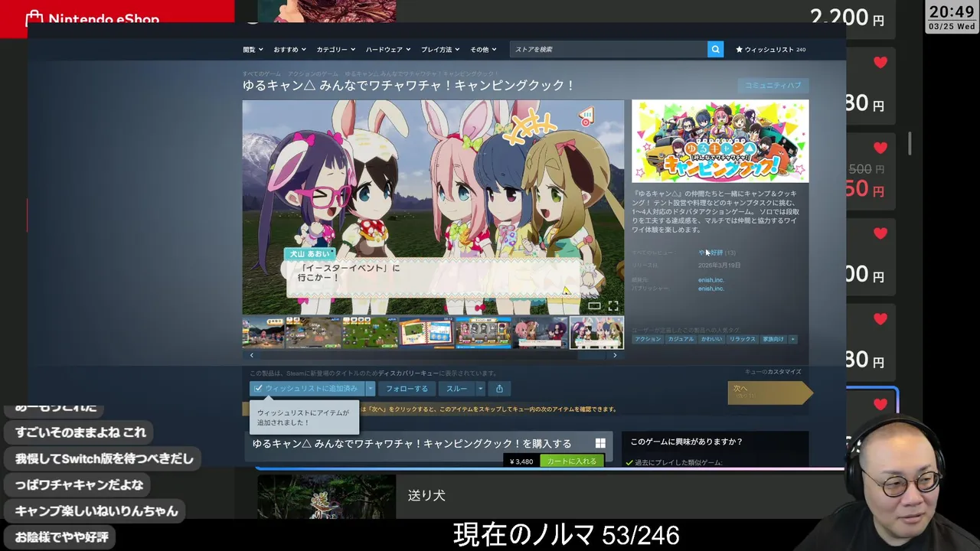Screen dimensions: 980x551
Task: Open dropdown arrow next to スルー button
Action: pyautogui.click(x=481, y=389)
